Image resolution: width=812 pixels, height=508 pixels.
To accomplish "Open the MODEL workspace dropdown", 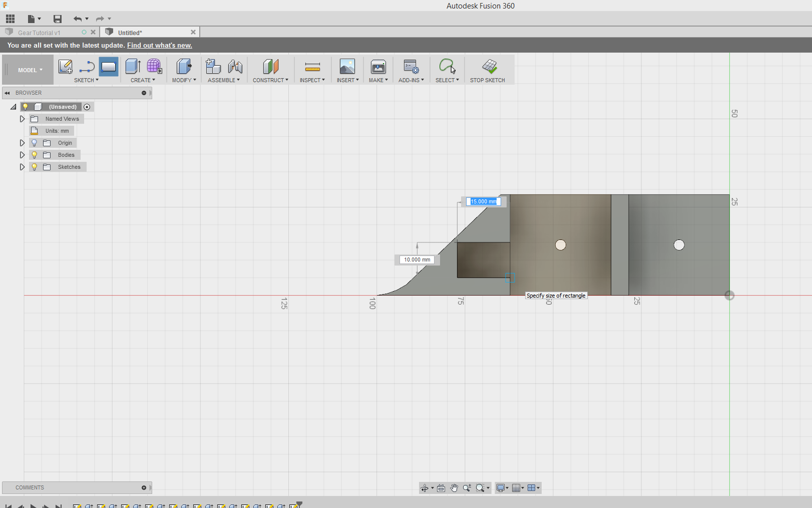I will 30,70.
